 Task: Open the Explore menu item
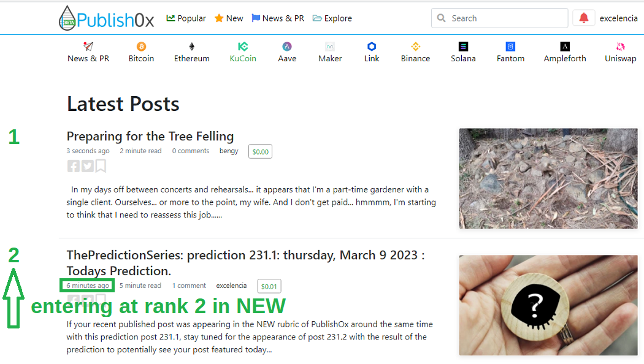(332, 18)
